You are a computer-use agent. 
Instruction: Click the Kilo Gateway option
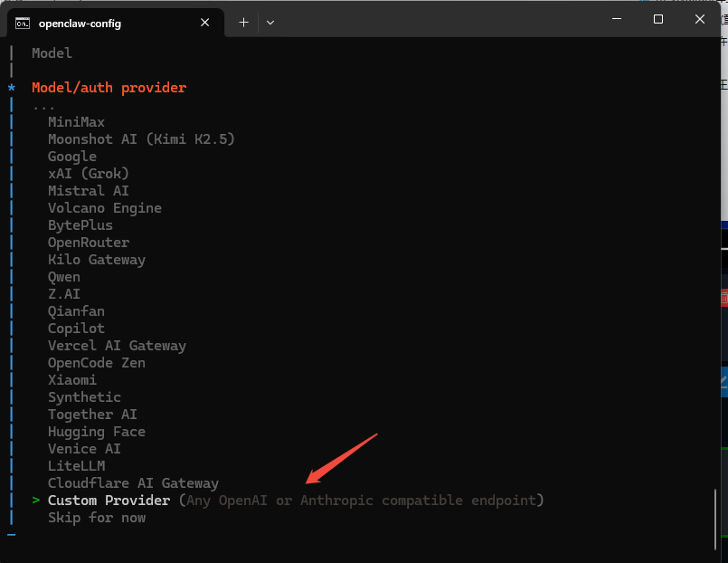[97, 260]
